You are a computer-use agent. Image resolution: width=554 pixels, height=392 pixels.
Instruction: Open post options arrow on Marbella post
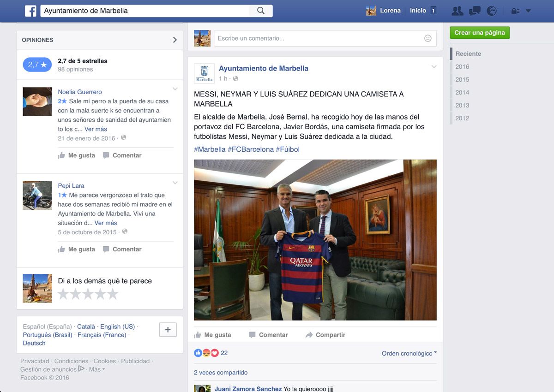click(434, 67)
